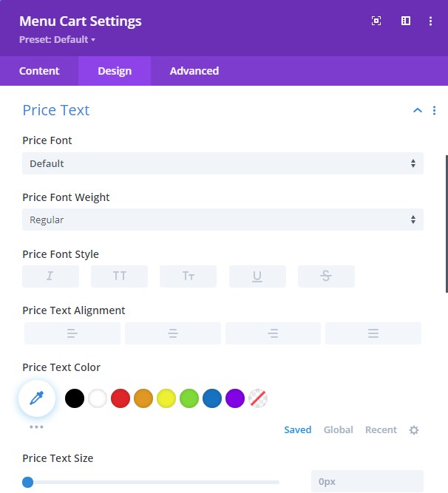Toggle italic price font style
The width and height of the screenshot is (448, 493).
pos(50,276)
